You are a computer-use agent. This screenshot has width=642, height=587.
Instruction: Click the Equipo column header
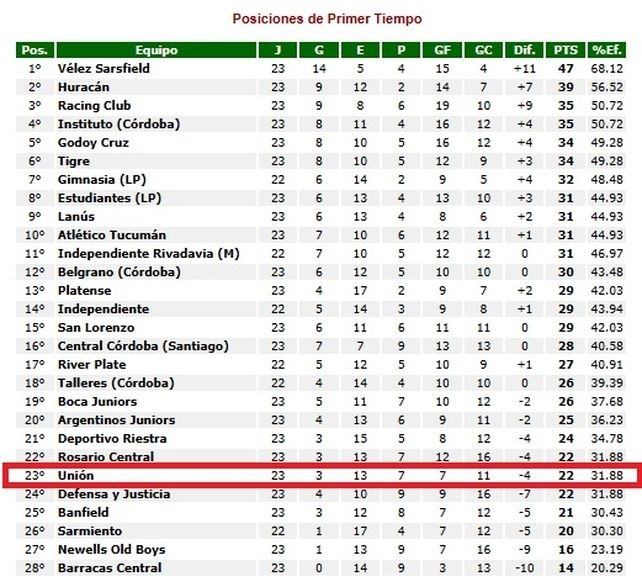[x=156, y=50]
